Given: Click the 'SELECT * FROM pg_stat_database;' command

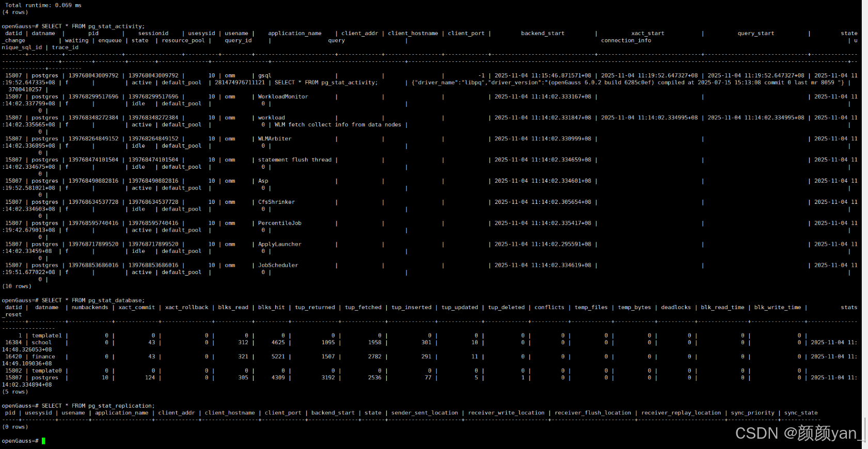Looking at the screenshot, I should [x=93, y=300].
